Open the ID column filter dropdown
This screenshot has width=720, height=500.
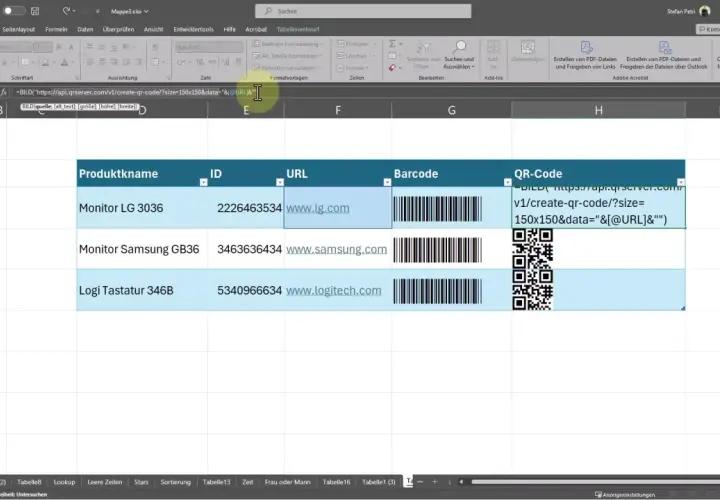coord(280,182)
